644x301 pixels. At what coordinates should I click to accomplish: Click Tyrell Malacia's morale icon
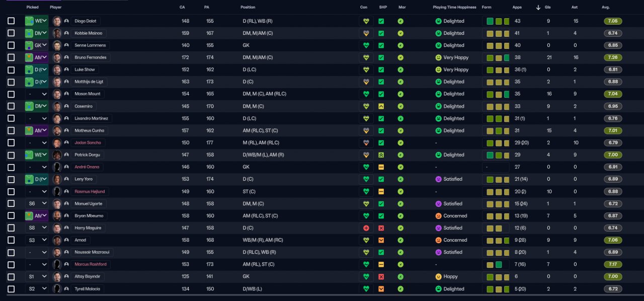tap(400, 289)
